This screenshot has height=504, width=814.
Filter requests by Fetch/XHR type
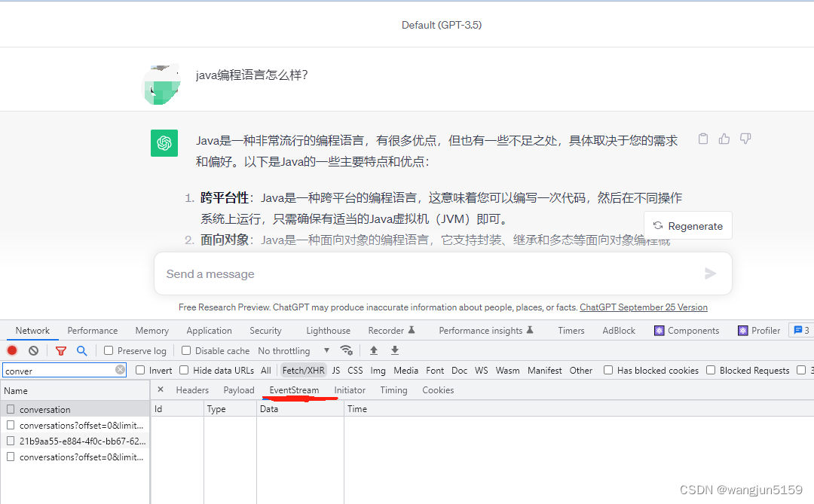coord(303,370)
